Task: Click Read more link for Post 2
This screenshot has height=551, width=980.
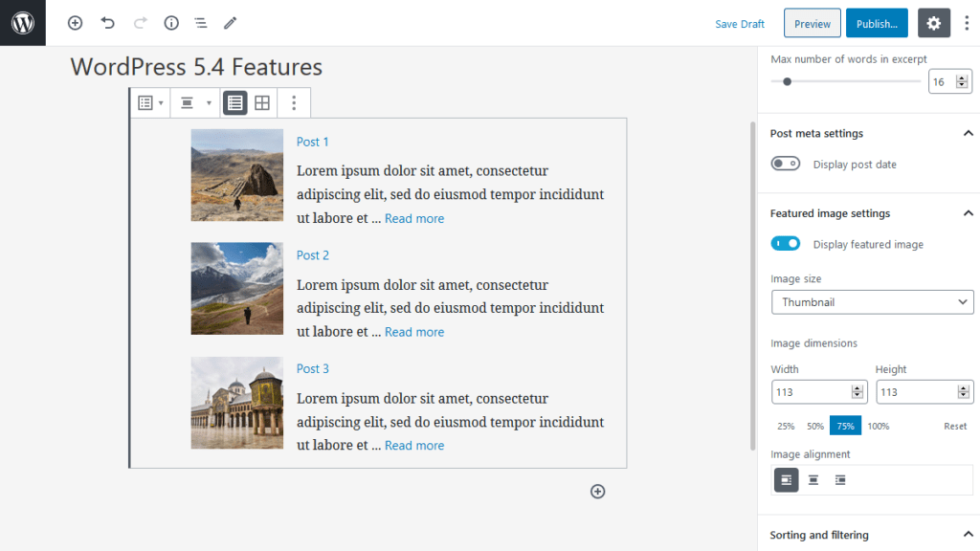Action: (x=414, y=332)
